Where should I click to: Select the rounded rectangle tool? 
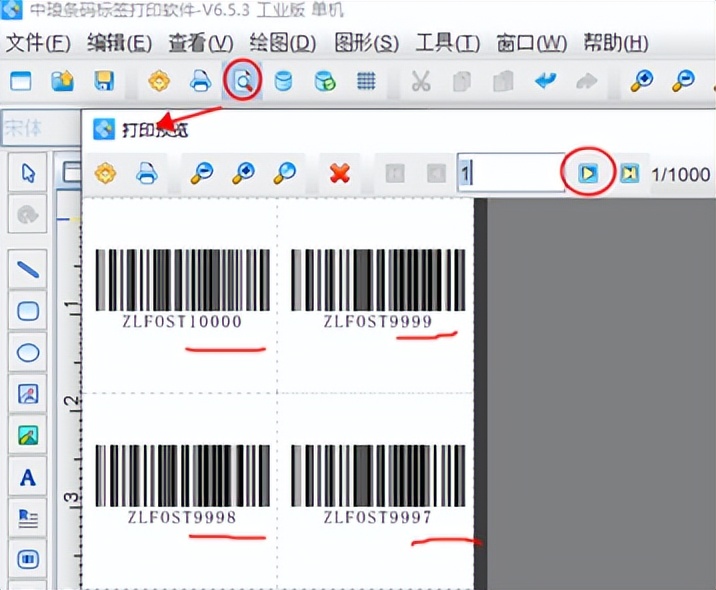coord(28,311)
